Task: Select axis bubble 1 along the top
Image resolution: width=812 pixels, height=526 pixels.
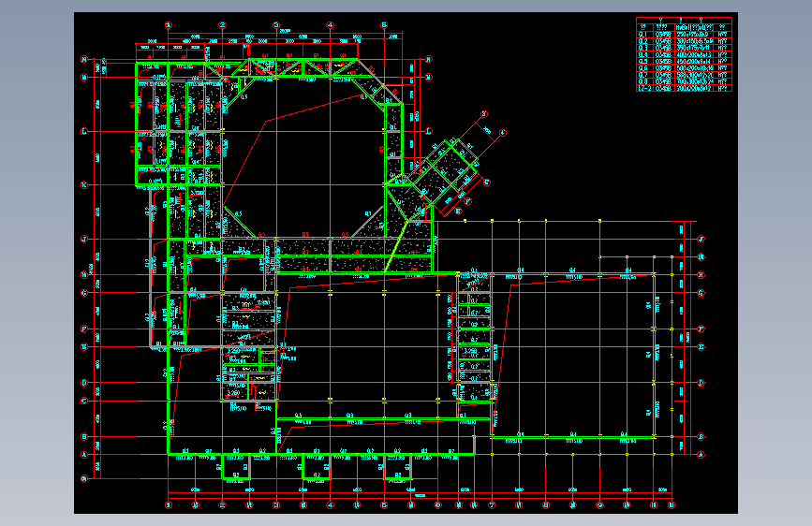Action: [169, 25]
